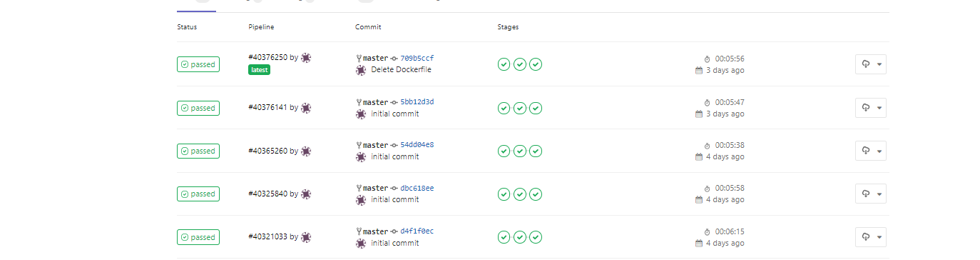Click user avatar beside pipeline #40325840
The width and height of the screenshot is (980, 260).
click(x=306, y=194)
